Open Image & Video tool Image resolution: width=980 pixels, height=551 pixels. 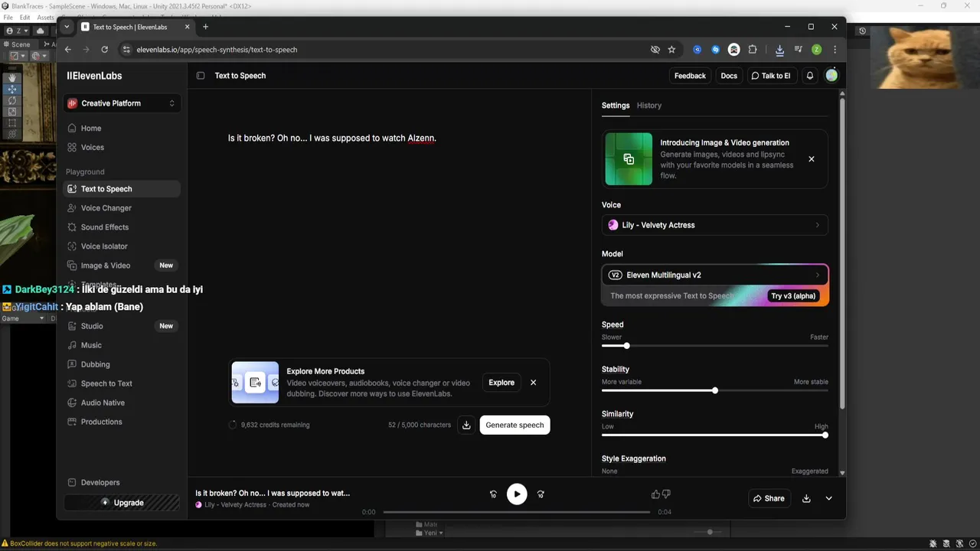pyautogui.click(x=122, y=266)
